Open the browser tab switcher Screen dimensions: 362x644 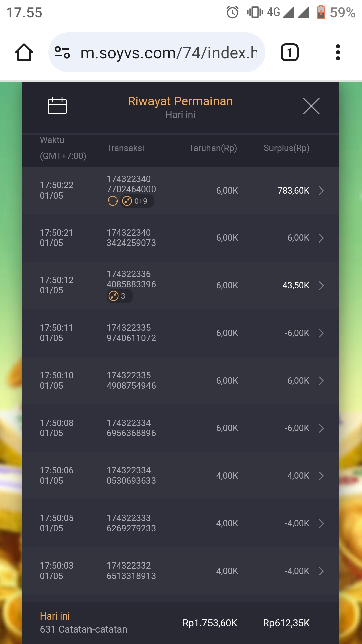click(x=289, y=53)
